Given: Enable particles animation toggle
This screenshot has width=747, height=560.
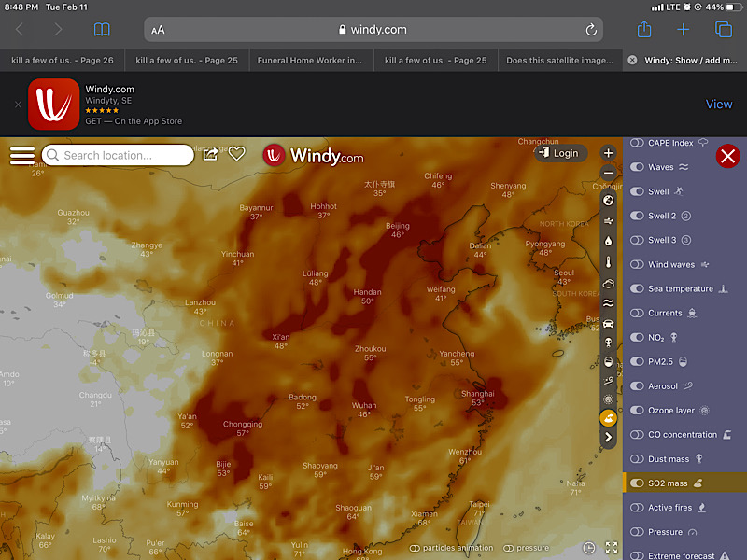Looking at the screenshot, I should 415,548.
